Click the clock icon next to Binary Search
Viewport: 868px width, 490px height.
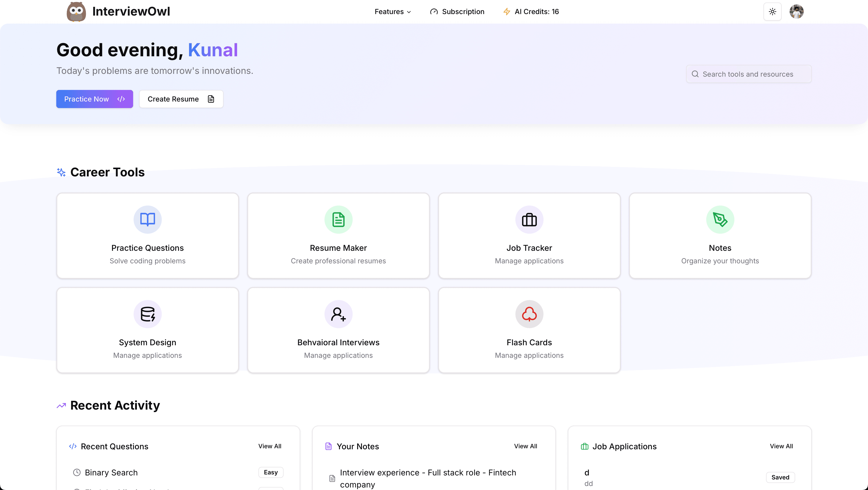77,472
